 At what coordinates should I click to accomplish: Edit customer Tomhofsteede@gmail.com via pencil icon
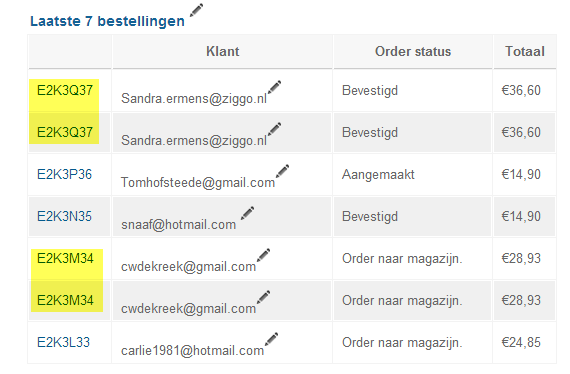pos(282,171)
